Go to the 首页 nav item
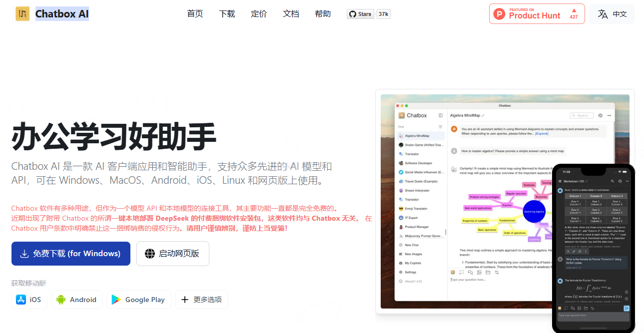This screenshot has height=333, width=644. pos(195,13)
